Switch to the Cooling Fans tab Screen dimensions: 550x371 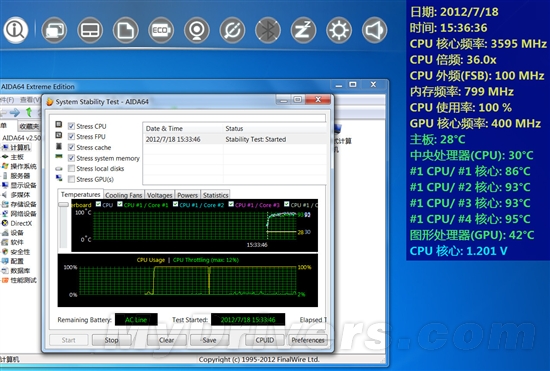[x=123, y=195]
